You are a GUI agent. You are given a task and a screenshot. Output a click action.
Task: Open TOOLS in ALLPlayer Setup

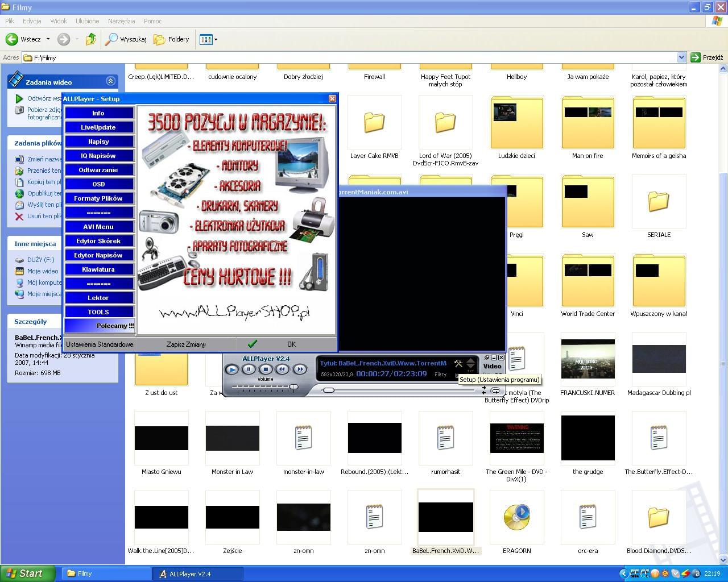(x=98, y=312)
